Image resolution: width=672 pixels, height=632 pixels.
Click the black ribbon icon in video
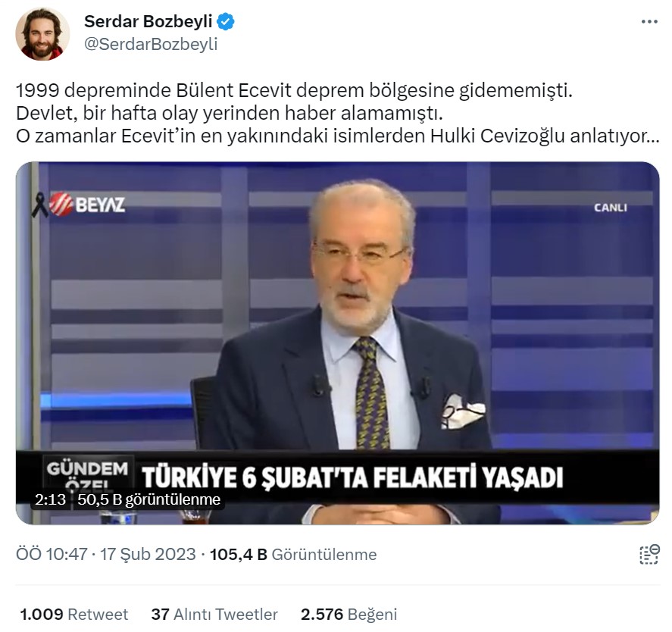(39, 205)
